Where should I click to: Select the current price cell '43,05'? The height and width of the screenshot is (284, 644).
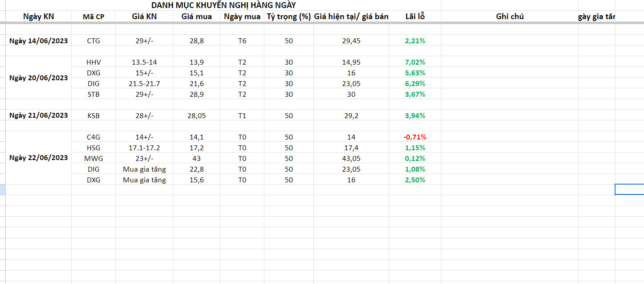(x=351, y=158)
